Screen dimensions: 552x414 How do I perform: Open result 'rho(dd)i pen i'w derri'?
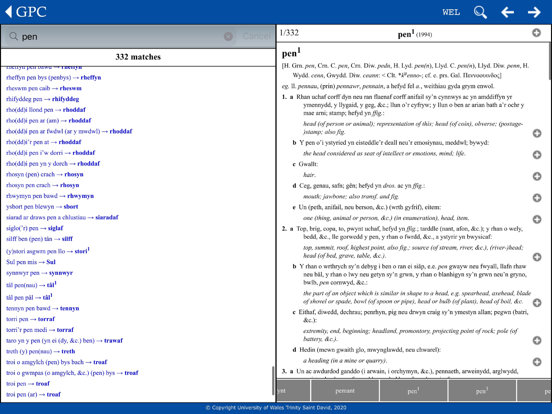tap(51, 153)
